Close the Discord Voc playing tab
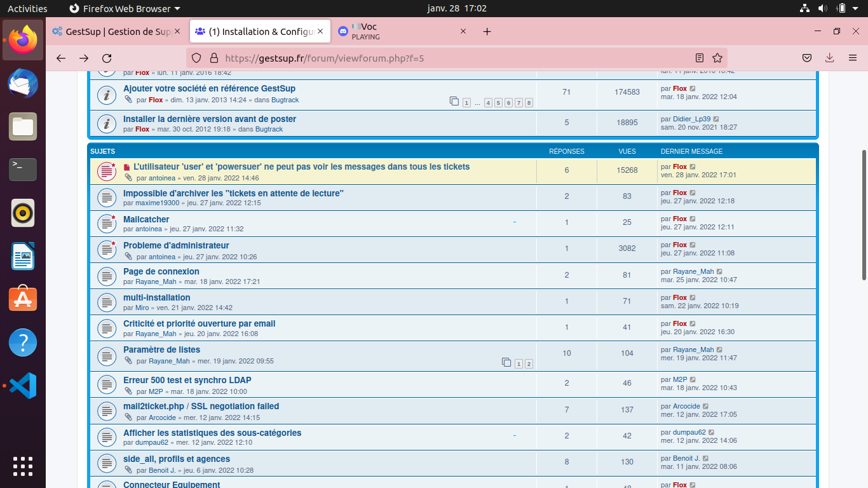868x488 pixels. pyautogui.click(x=463, y=31)
